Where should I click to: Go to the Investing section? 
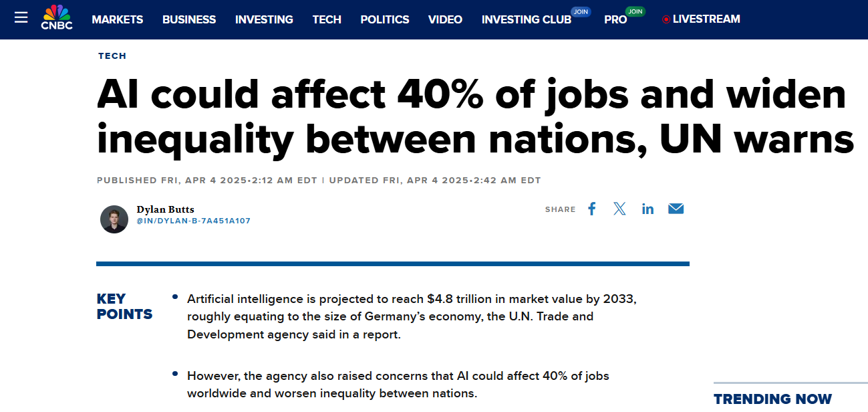264,19
